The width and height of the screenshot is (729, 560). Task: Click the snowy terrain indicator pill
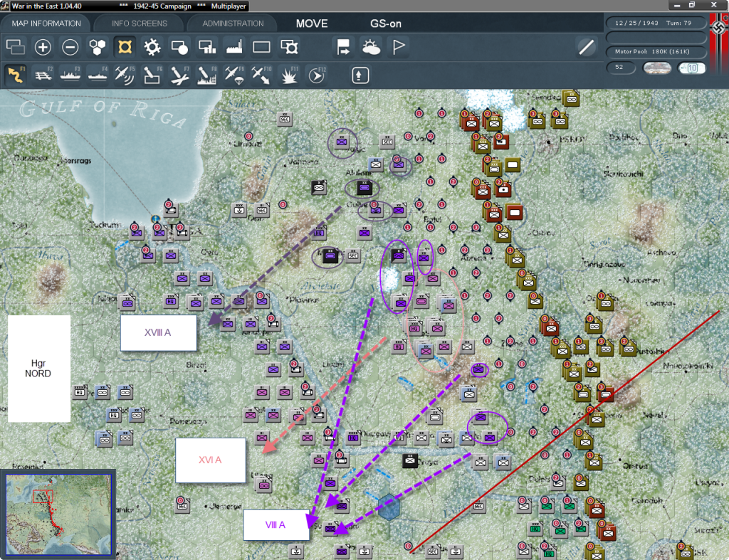(x=656, y=68)
